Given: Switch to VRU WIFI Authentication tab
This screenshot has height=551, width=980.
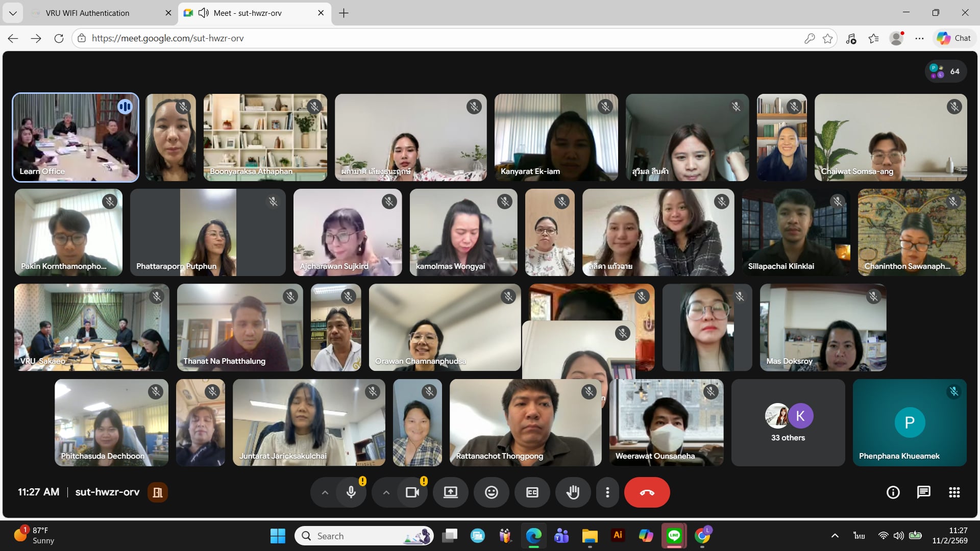Looking at the screenshot, I should click(x=88, y=13).
